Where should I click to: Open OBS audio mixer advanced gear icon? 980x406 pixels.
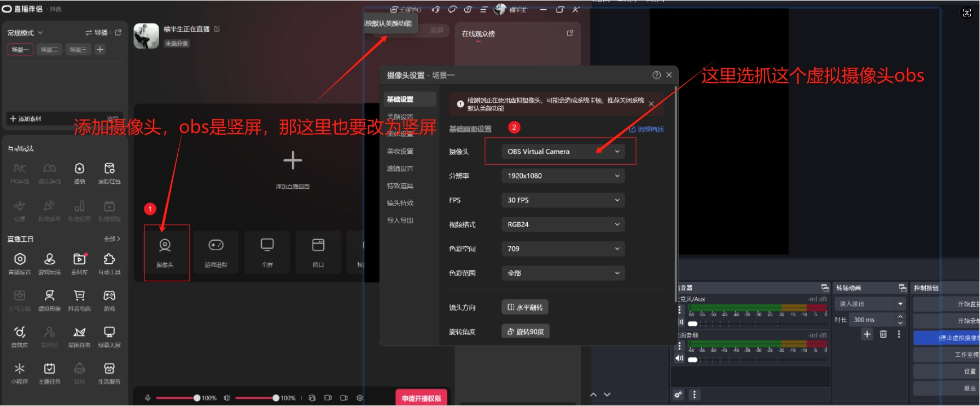(678, 395)
